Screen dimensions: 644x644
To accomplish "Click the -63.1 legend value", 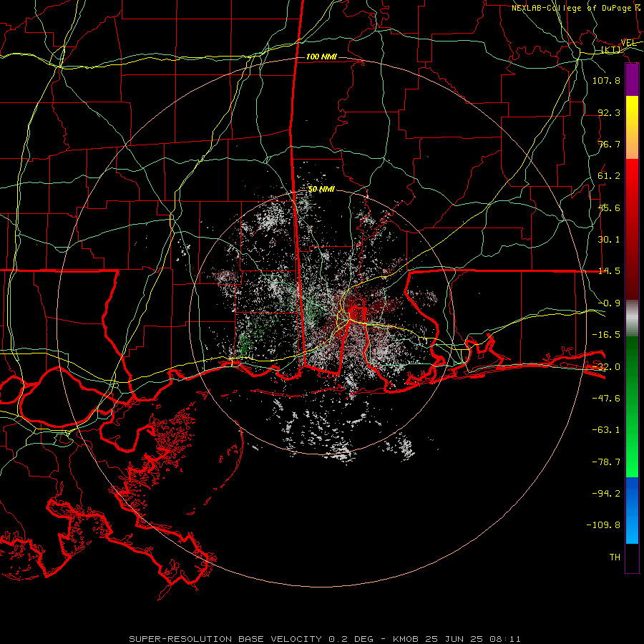I will [606, 430].
